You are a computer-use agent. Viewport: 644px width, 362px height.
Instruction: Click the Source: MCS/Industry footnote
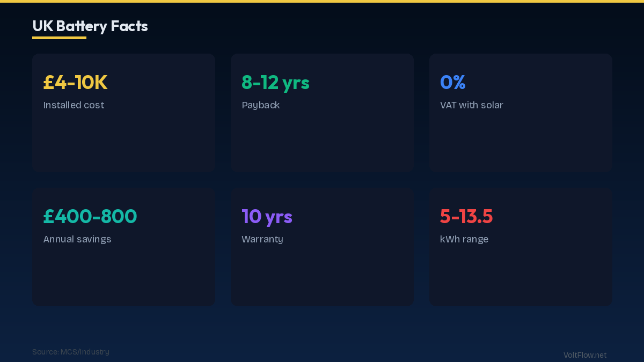point(70,352)
